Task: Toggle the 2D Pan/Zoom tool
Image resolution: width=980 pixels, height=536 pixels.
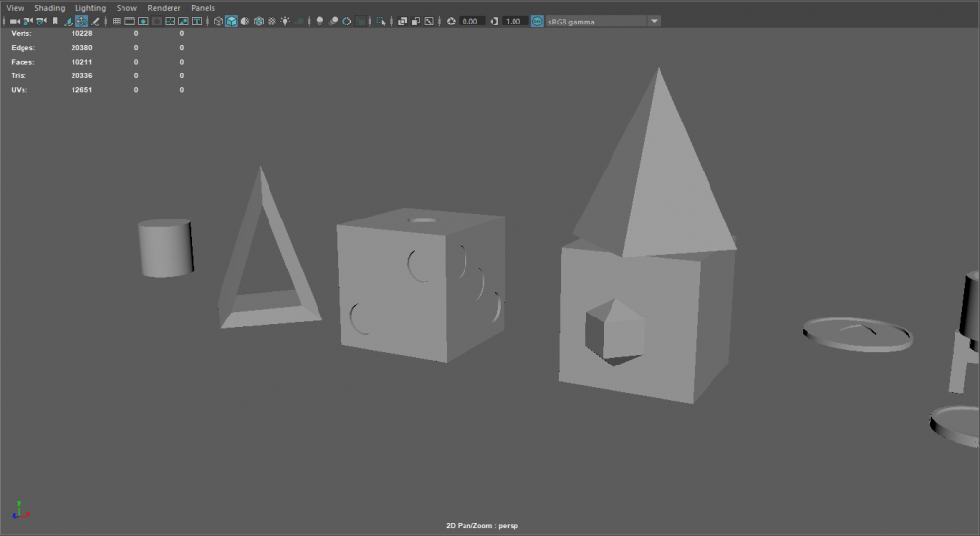Action: tap(82, 21)
